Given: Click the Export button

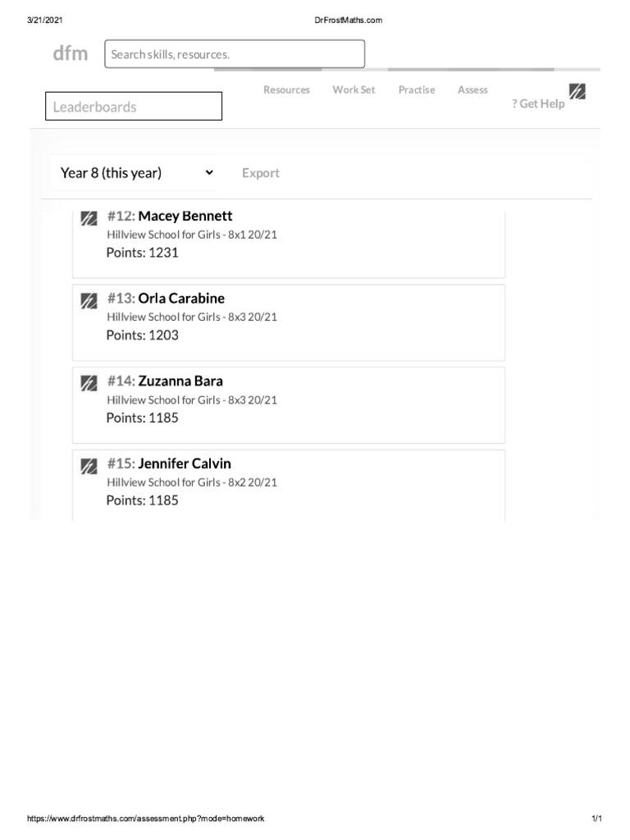Looking at the screenshot, I should (x=261, y=173).
